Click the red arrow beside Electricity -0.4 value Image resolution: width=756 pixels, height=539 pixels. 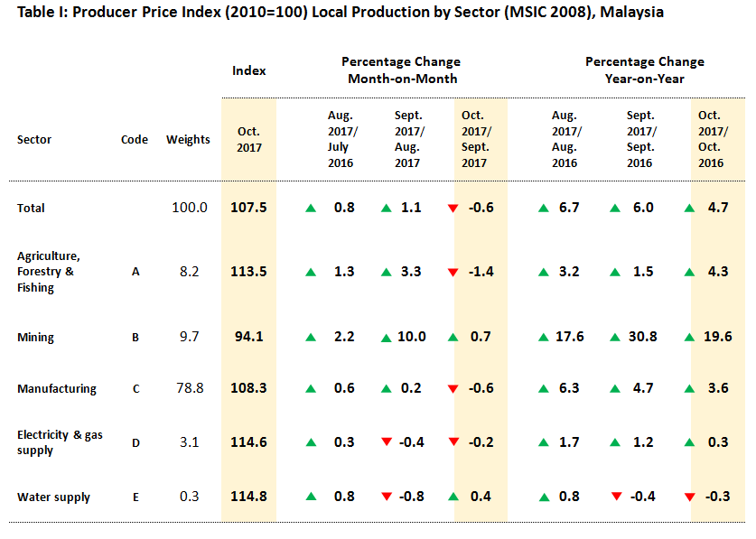click(386, 442)
